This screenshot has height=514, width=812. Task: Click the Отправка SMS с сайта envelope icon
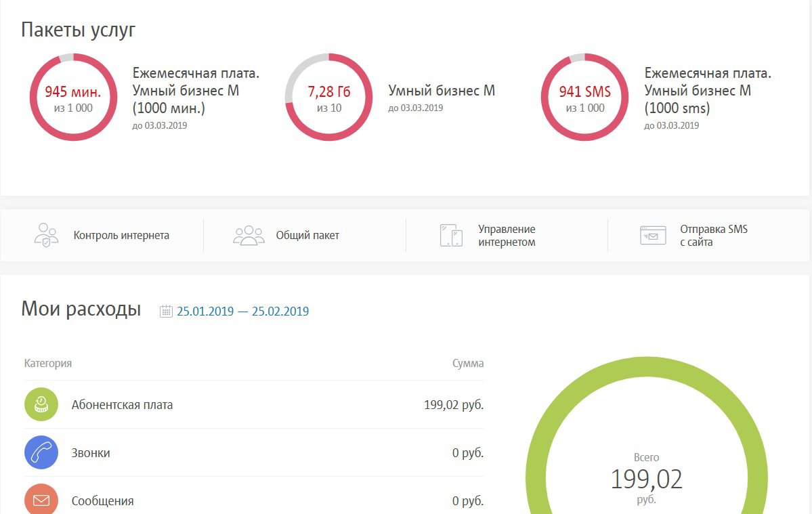pyautogui.click(x=653, y=235)
